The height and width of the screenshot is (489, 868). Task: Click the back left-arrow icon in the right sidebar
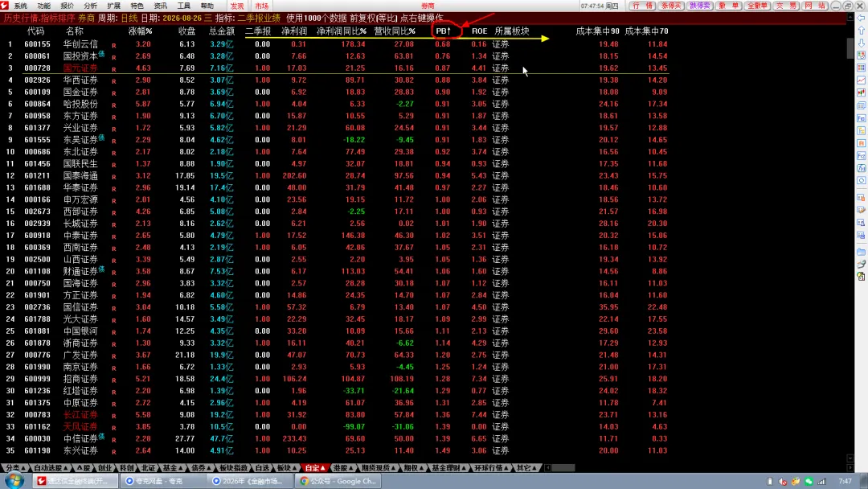click(861, 18)
